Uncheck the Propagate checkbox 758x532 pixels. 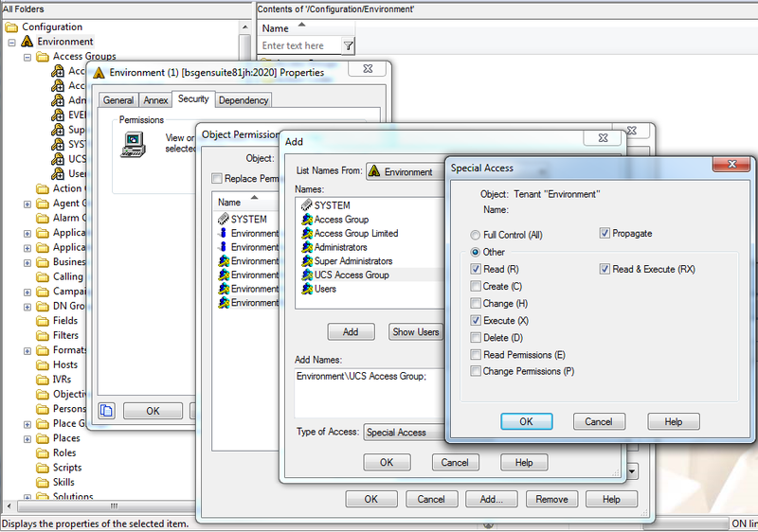tap(605, 234)
